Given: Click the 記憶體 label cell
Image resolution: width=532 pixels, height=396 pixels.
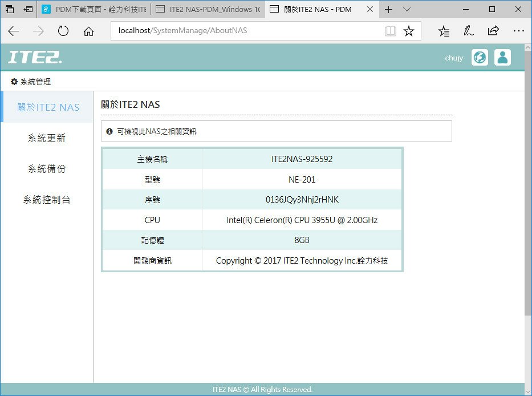Looking at the screenshot, I should tap(152, 240).
